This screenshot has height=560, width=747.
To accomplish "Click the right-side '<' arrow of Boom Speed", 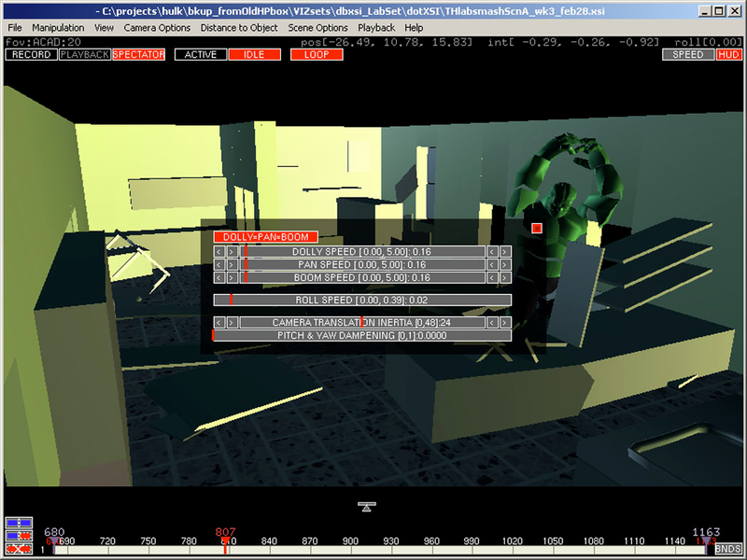I will (493, 277).
